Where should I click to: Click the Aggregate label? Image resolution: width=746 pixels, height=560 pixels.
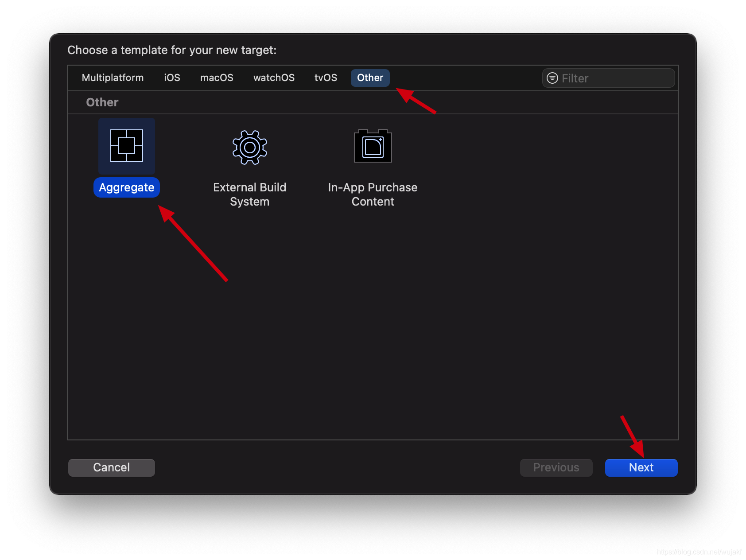[127, 187]
